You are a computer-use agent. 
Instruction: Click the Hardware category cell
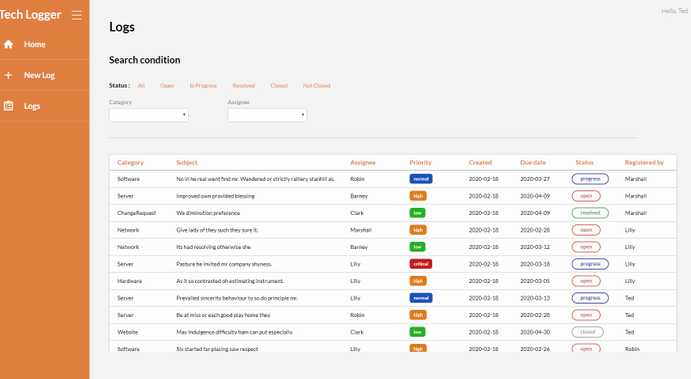[x=130, y=281]
